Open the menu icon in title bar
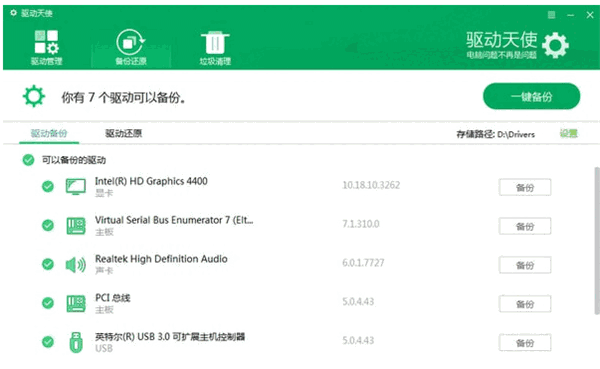This screenshot has width=600, height=369. click(x=551, y=15)
